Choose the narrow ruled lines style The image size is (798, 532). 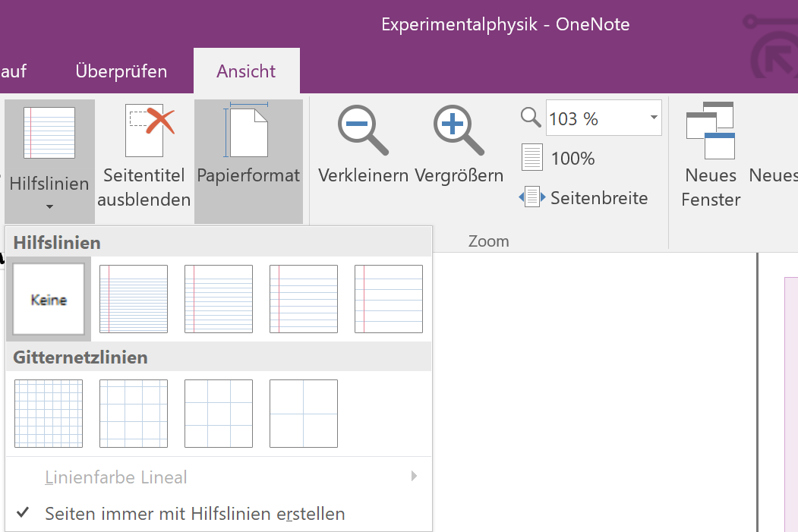[x=134, y=299]
